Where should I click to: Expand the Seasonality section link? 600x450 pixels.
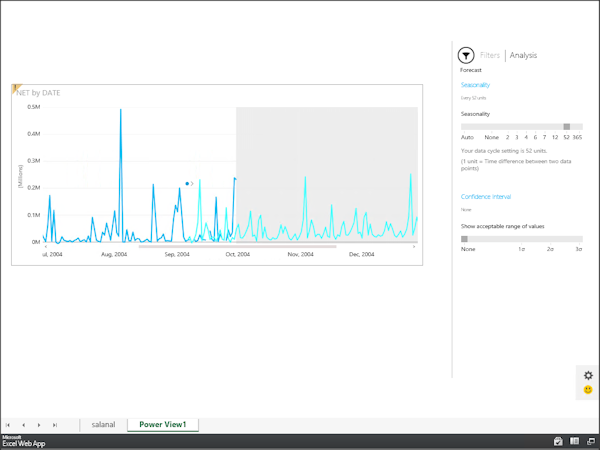475,85
